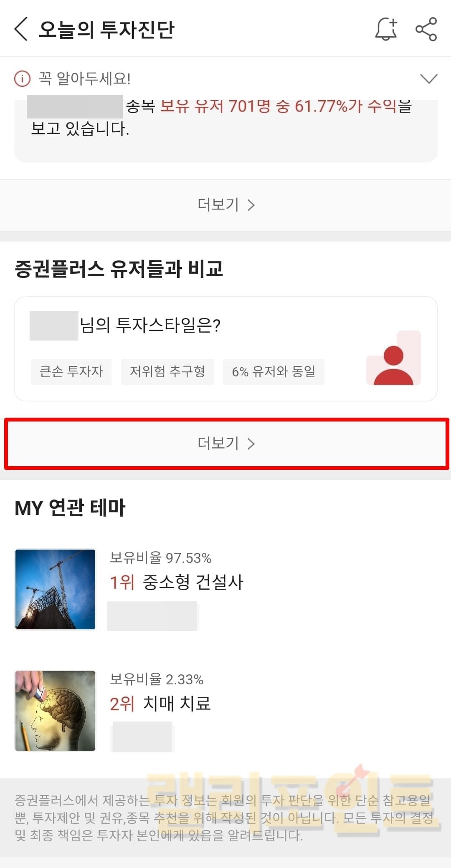The height and width of the screenshot is (868, 451).
Task: Tap the 오늘의 투자진단 page title
Action: [106, 29]
